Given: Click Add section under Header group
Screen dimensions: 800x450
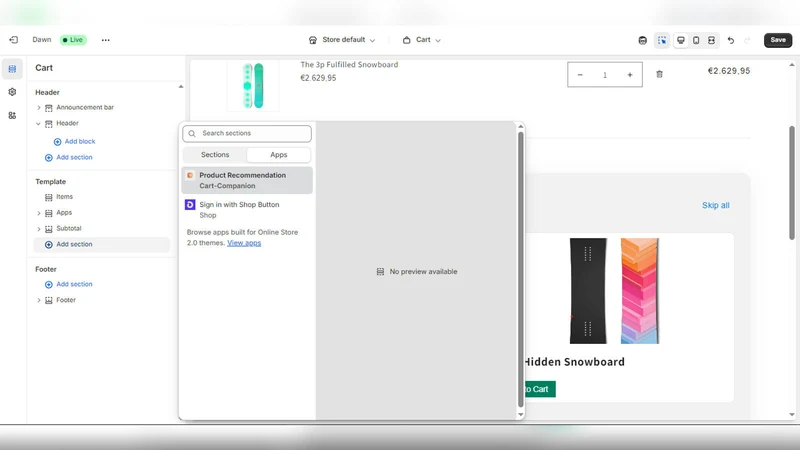Looking at the screenshot, I should point(69,158).
